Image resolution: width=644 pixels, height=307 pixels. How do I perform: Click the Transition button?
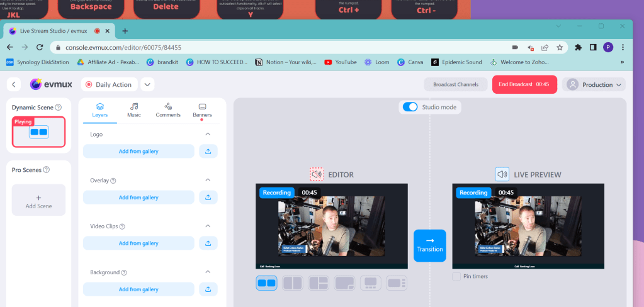tap(429, 245)
